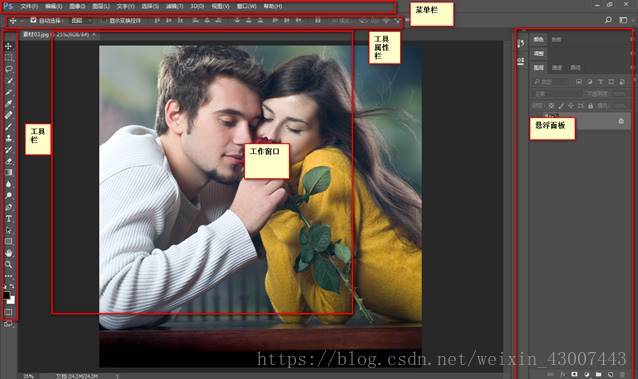This screenshot has height=379, width=638.
Task: Select the Dodge tool
Action: [x=9, y=195]
